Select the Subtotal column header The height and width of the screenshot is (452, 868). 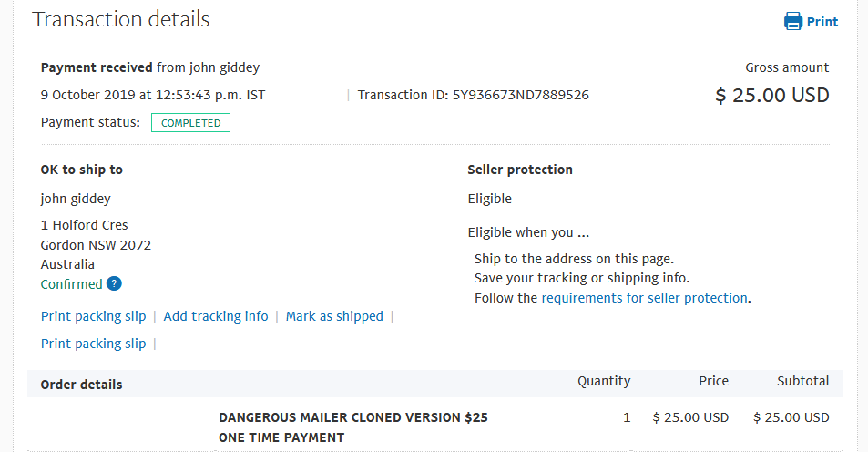[802, 381]
